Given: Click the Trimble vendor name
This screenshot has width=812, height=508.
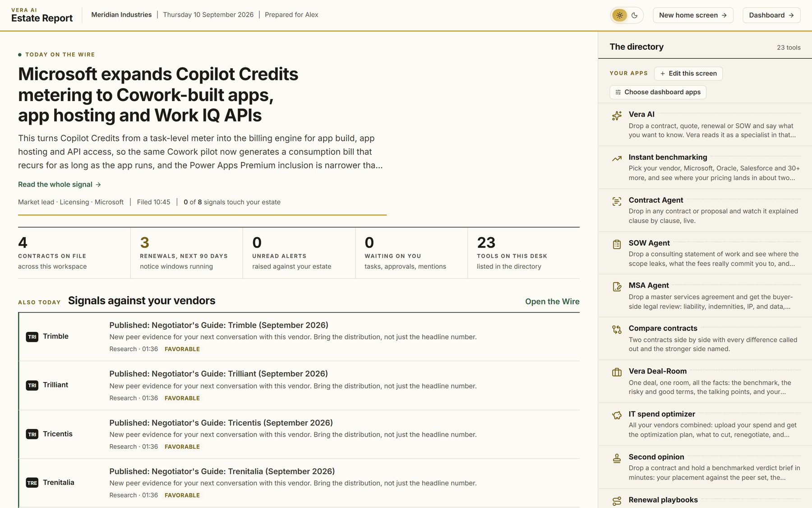Looking at the screenshot, I should coord(55,336).
